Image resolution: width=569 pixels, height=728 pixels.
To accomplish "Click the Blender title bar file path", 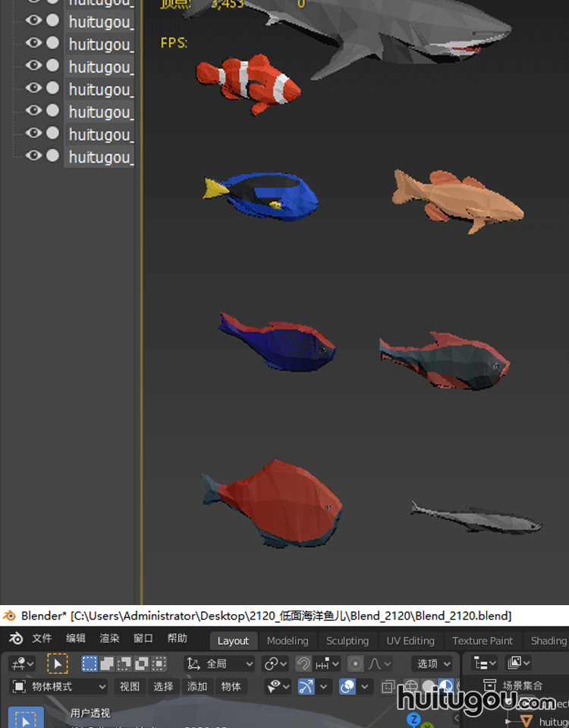I will coord(291,616).
